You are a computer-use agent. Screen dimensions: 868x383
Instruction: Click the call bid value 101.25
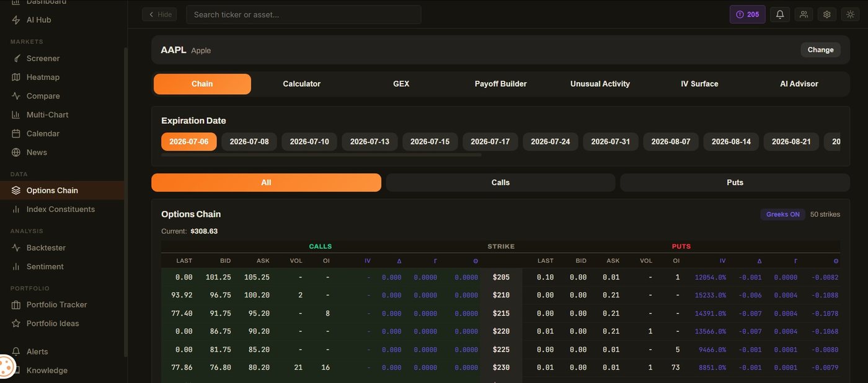[218, 278]
